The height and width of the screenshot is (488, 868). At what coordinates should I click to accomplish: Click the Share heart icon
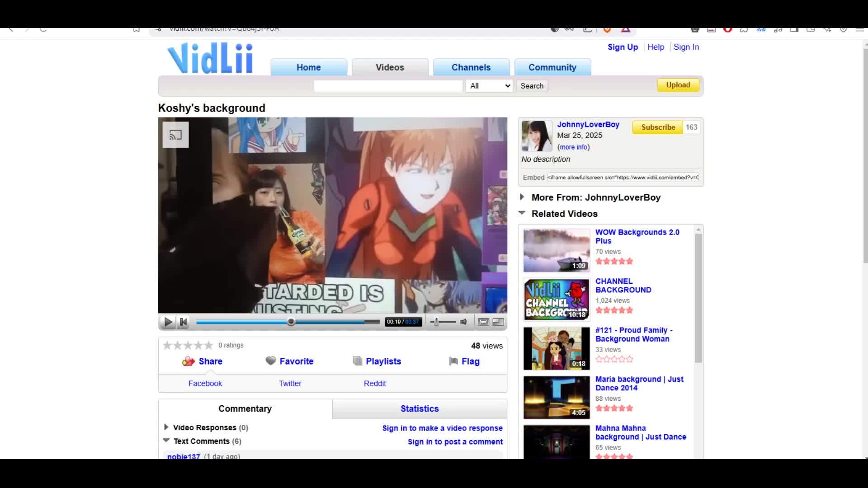click(188, 361)
